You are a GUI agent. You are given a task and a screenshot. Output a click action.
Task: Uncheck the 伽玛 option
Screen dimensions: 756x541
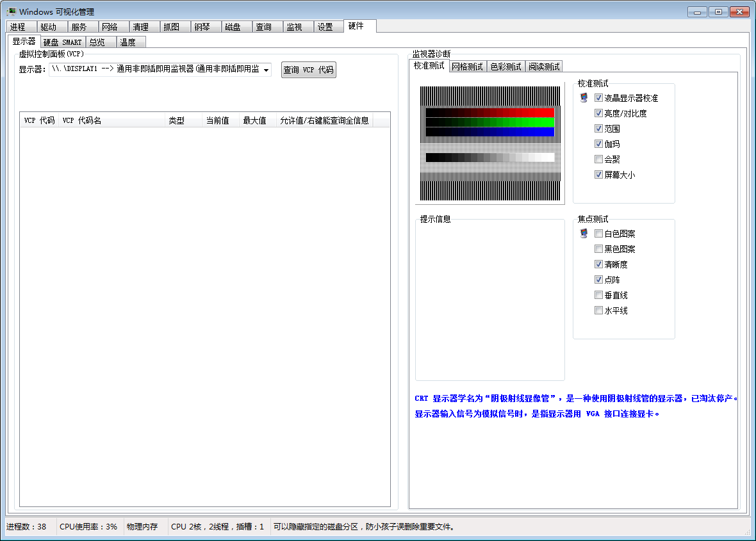coord(598,144)
